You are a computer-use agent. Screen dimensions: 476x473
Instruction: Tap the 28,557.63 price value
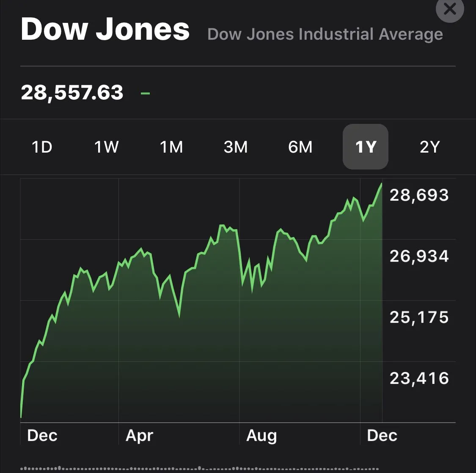72,93
